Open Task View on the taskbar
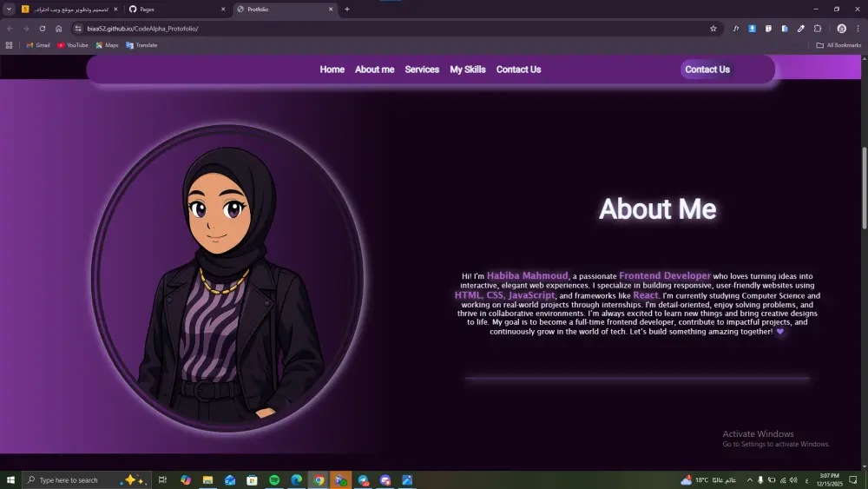The width and height of the screenshot is (868, 489). pos(162,479)
